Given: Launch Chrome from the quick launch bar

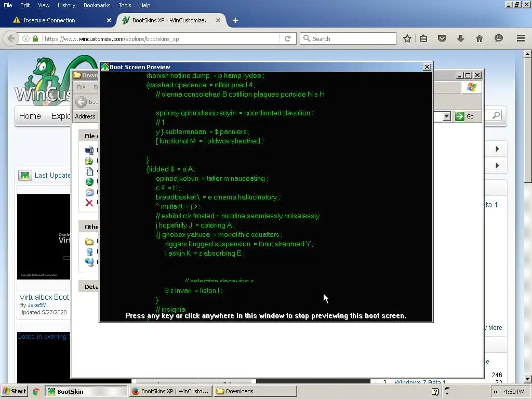Looking at the screenshot, I should click(36, 392).
